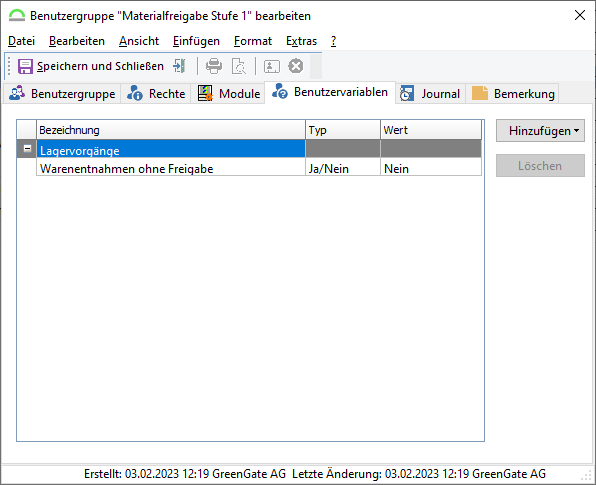Open the Extras menu
The height and width of the screenshot is (485, 596).
click(301, 41)
